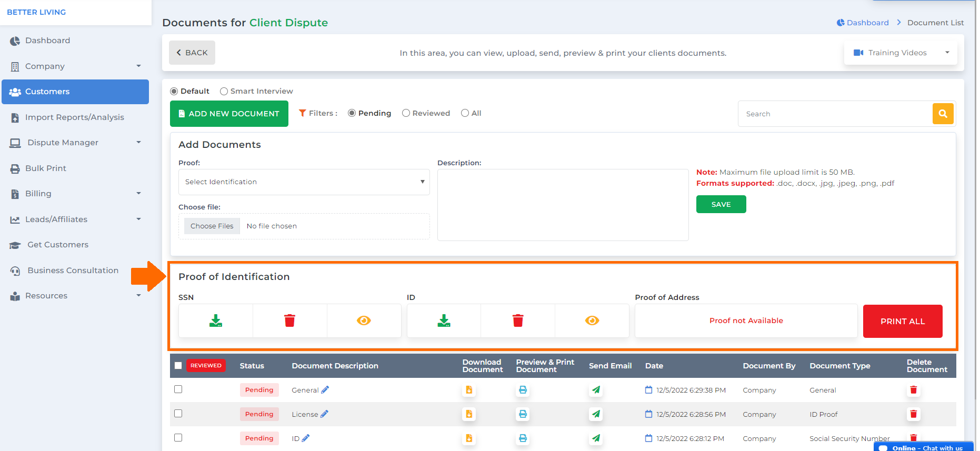Click the Date column header

coord(654,366)
